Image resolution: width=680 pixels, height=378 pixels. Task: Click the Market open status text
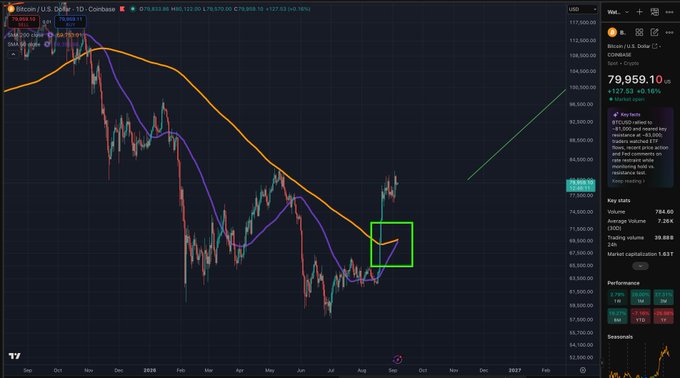pyautogui.click(x=629, y=99)
